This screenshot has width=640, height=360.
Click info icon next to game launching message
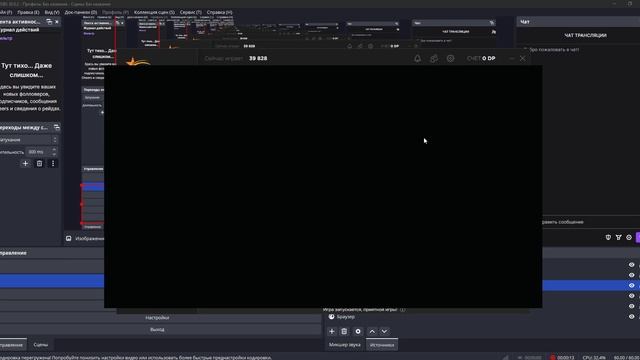pos(402,310)
